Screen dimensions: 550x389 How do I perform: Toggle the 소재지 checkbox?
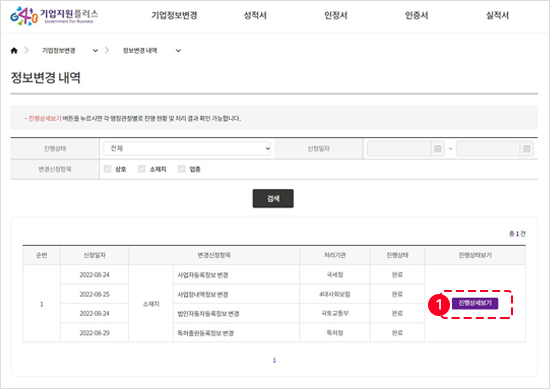pos(141,169)
